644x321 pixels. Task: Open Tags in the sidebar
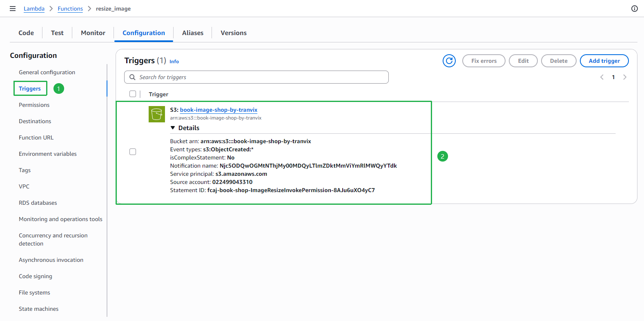(x=25, y=170)
